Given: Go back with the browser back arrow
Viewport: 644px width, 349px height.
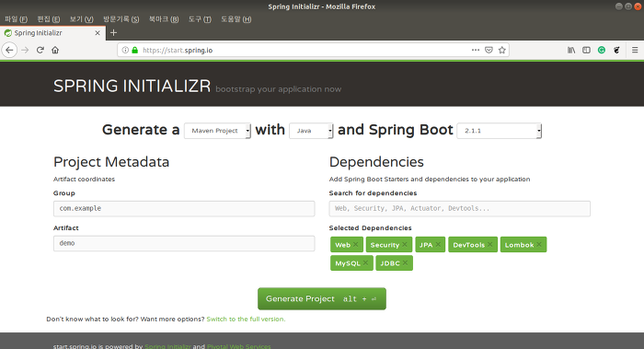Looking at the screenshot, I should tap(9, 50).
